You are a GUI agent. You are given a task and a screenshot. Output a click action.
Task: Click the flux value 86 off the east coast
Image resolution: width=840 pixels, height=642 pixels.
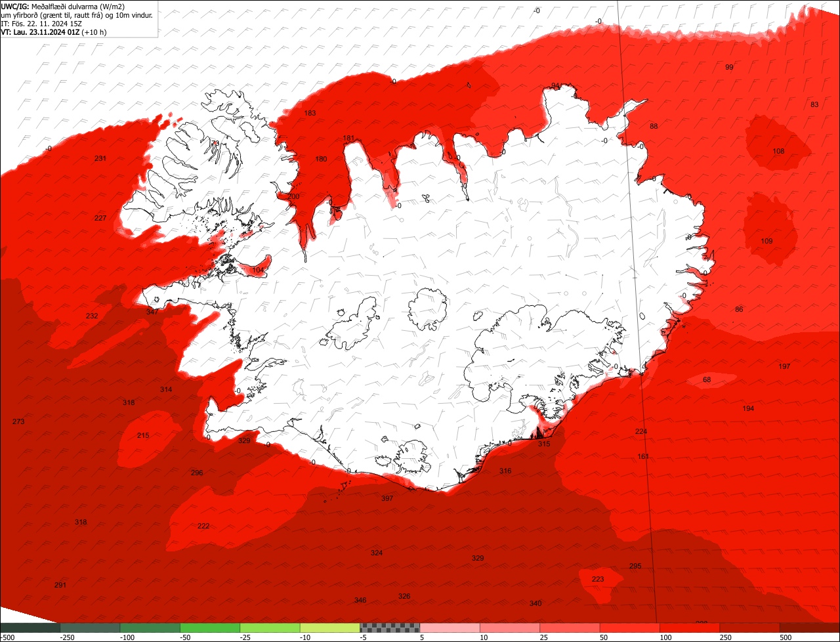click(739, 309)
